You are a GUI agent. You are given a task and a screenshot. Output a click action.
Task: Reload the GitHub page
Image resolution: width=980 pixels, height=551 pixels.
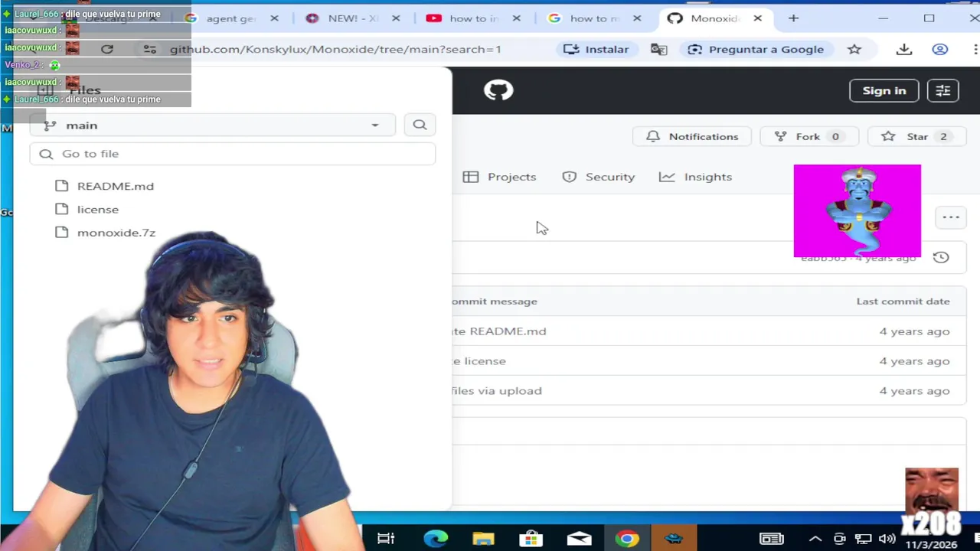tap(107, 49)
